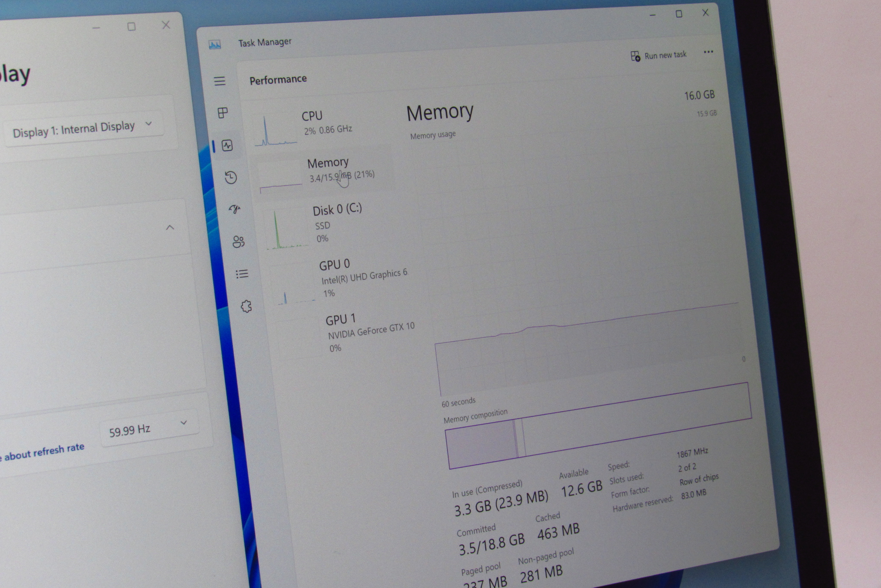
Task: Open the three-dots more options menu
Action: 708,52
